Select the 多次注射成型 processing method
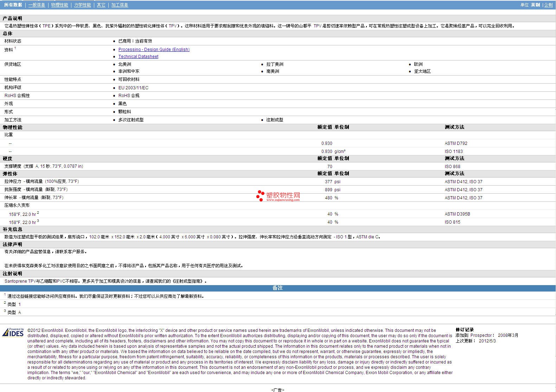The width and height of the screenshot is (556, 392). (x=131, y=120)
